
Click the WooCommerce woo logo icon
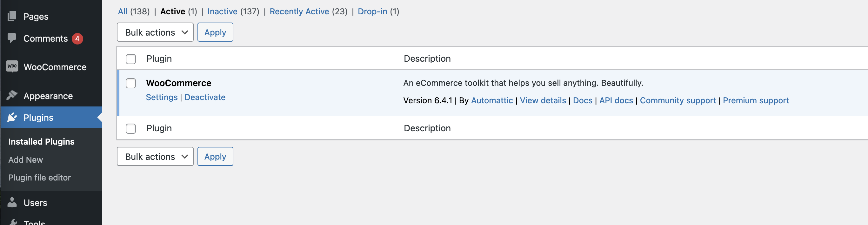[x=12, y=66]
